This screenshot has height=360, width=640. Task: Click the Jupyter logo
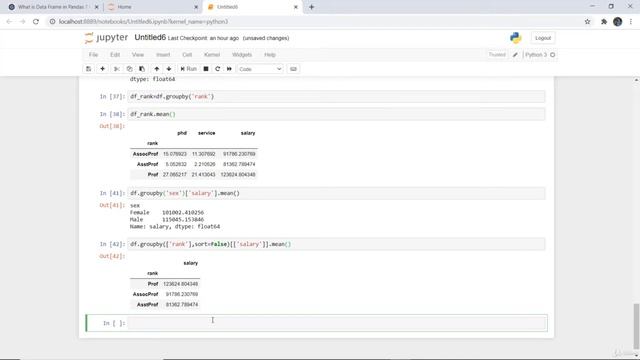(x=106, y=38)
